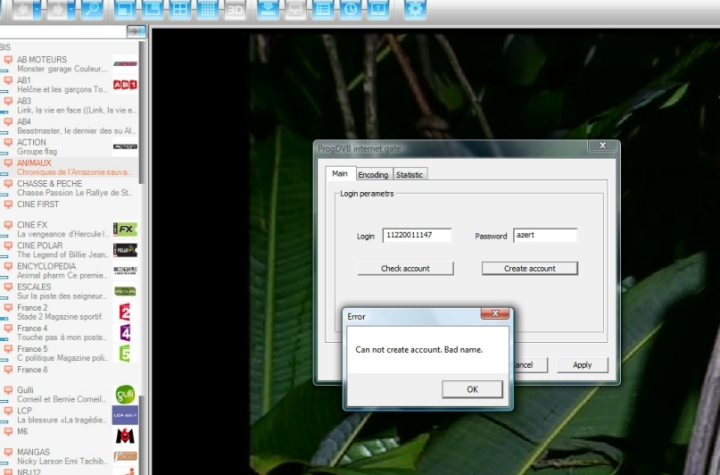Click the Check account button

pyautogui.click(x=404, y=268)
